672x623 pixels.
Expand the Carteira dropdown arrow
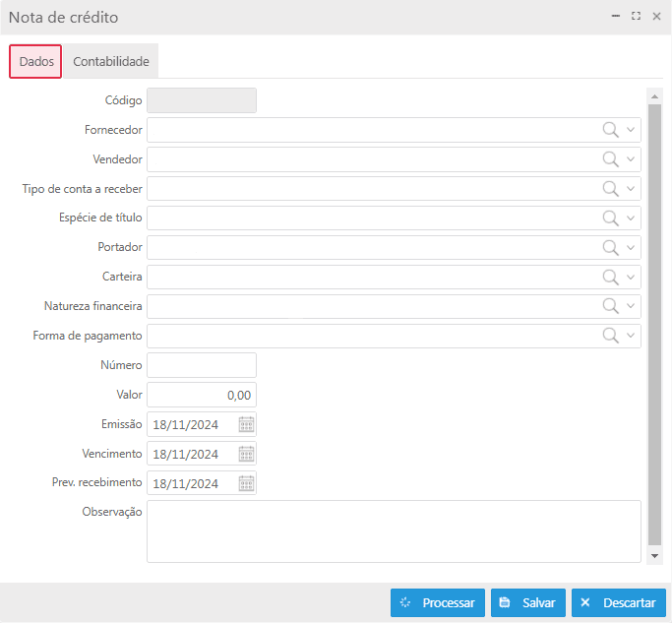631,278
